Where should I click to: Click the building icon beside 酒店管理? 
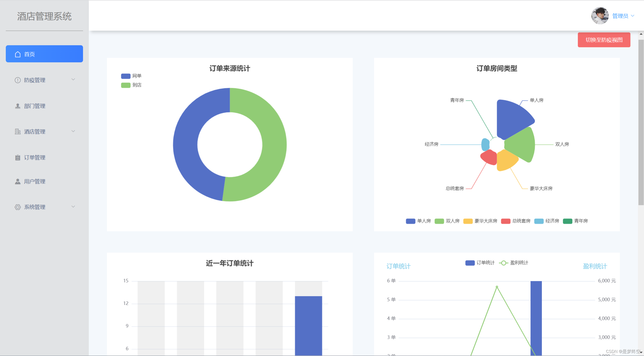(x=18, y=132)
